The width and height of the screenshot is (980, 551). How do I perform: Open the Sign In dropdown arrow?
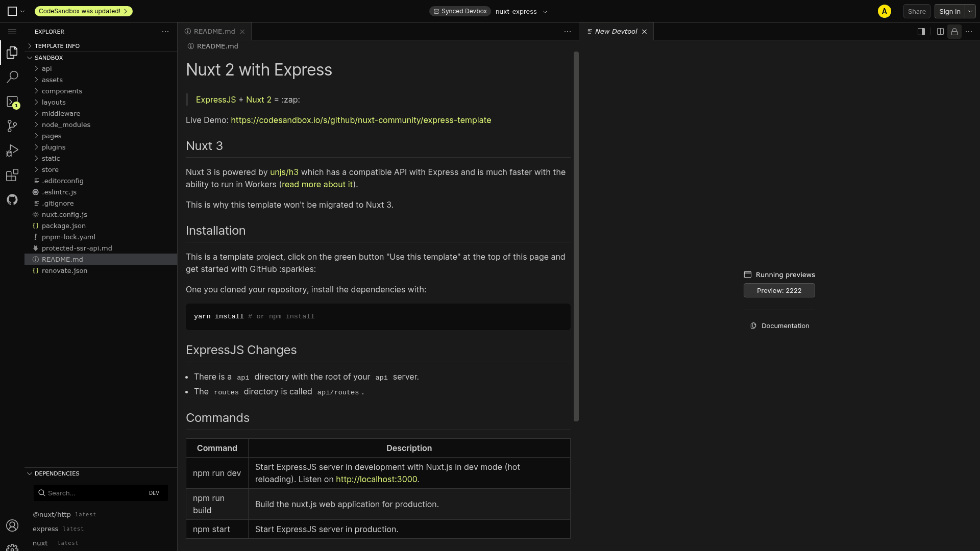(970, 11)
